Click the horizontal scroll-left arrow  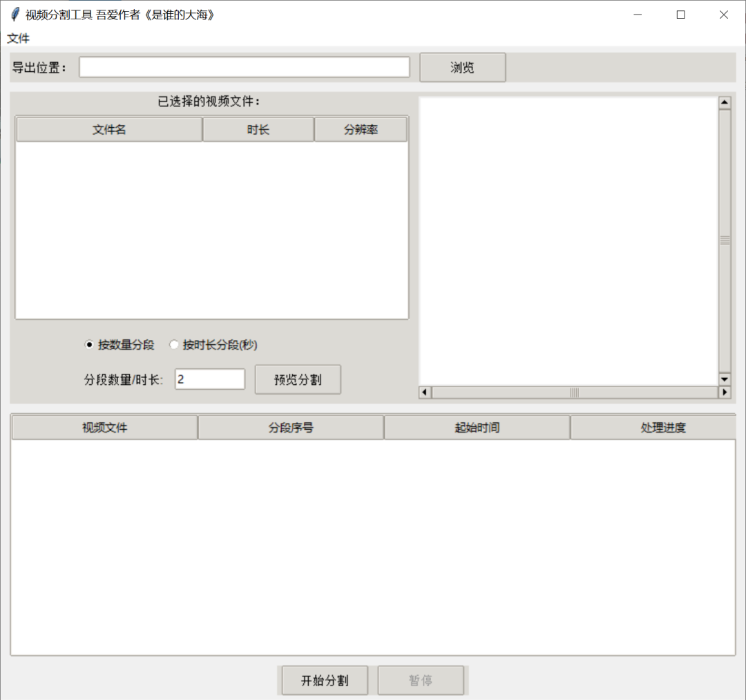[x=425, y=392]
